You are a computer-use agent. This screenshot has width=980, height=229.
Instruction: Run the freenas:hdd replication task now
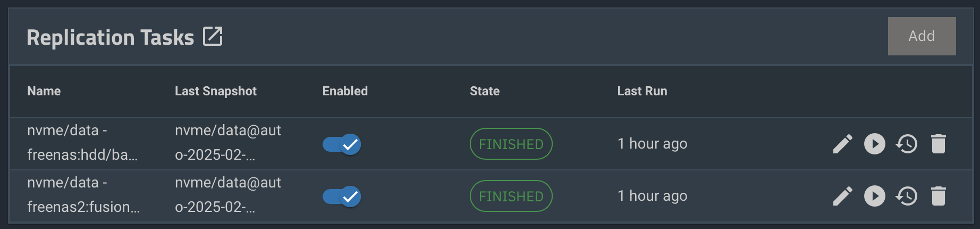point(875,144)
